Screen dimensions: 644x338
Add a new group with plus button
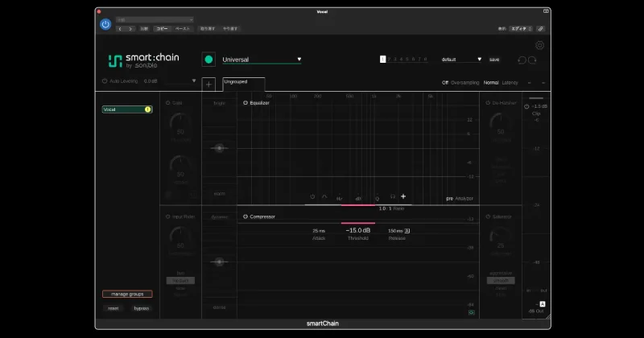click(x=208, y=84)
